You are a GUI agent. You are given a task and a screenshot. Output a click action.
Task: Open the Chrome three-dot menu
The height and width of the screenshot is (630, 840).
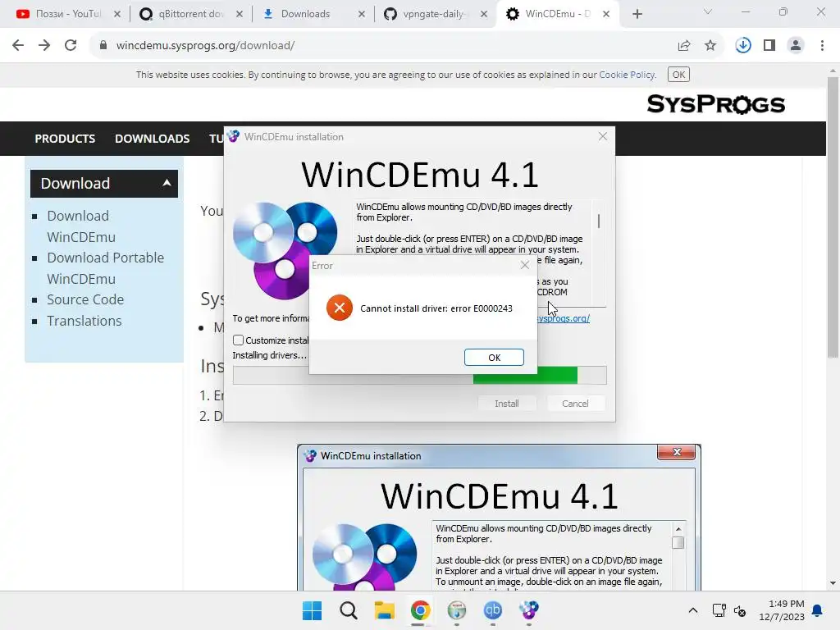(822, 46)
